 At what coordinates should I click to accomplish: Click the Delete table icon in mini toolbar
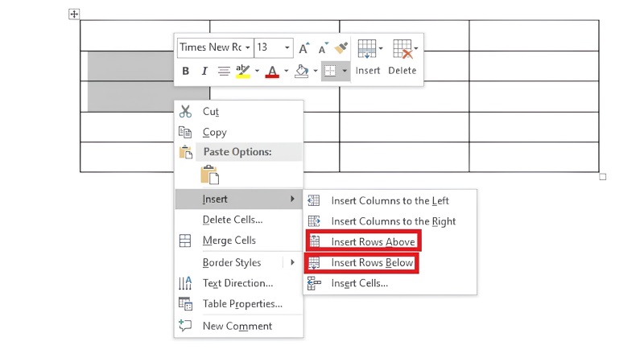(x=402, y=49)
